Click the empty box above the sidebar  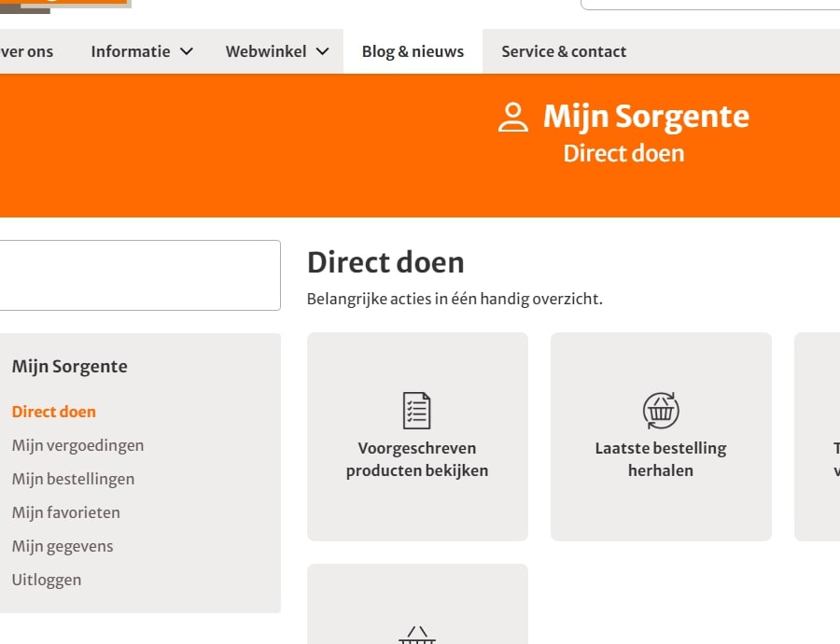140,275
